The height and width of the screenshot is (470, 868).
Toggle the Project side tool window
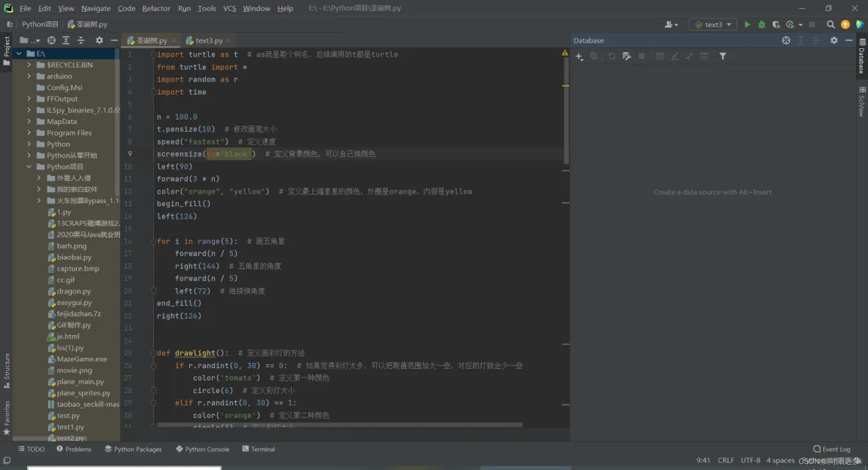[x=7, y=51]
